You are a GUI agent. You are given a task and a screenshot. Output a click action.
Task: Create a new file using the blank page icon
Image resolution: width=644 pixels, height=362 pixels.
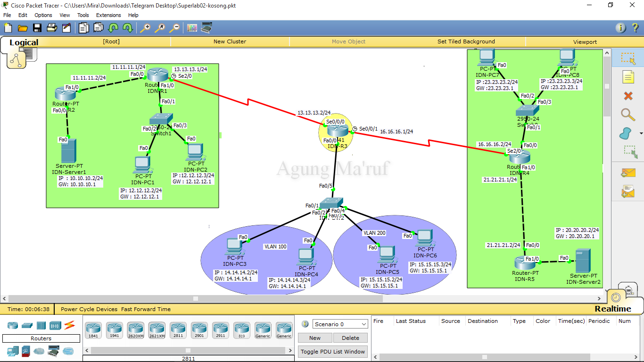click(x=8, y=28)
